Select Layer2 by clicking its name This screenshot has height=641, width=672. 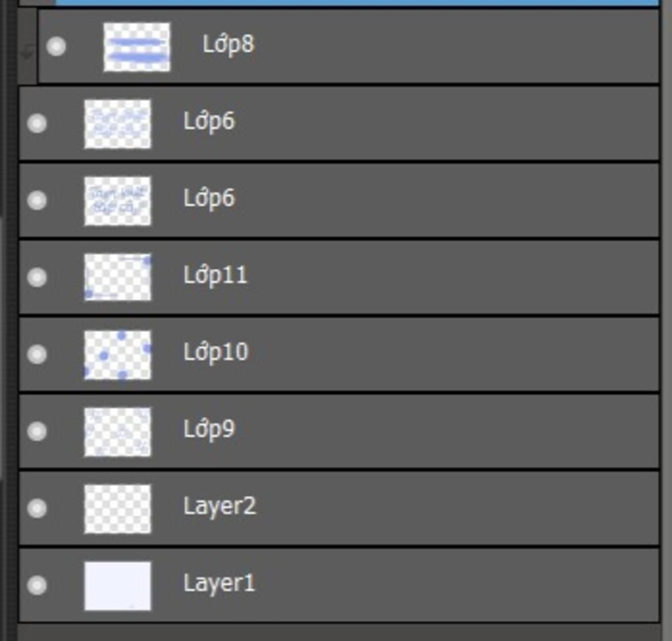pos(219,506)
